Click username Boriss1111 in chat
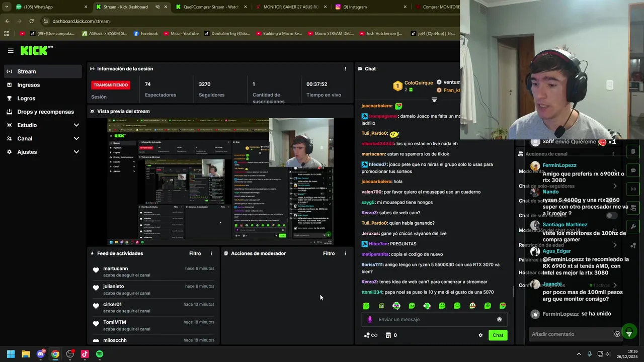This screenshot has height=362, width=644. coord(372,264)
